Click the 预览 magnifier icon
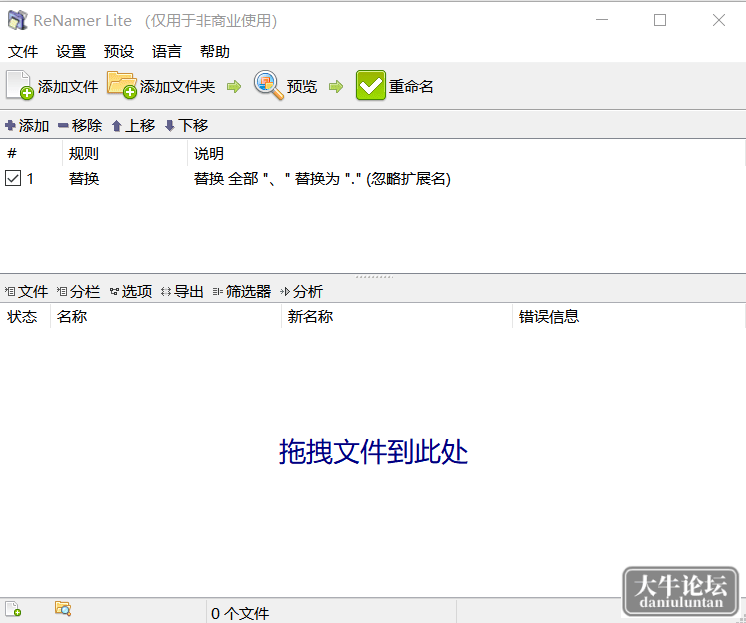The width and height of the screenshot is (746, 623). 268,85
